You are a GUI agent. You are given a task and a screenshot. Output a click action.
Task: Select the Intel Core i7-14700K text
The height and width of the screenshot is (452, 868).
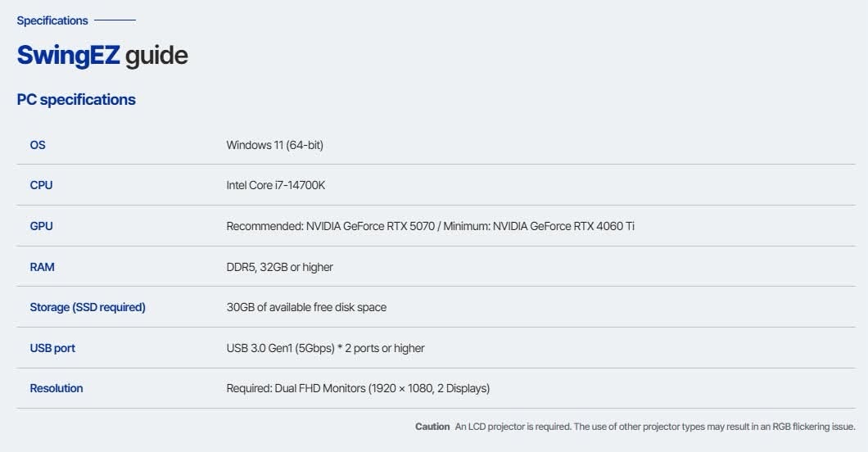coord(276,185)
